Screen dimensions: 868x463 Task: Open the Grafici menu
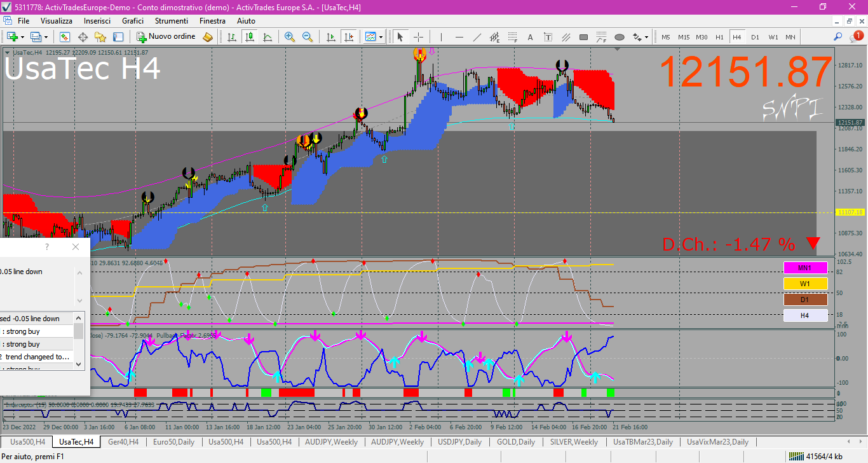tap(133, 21)
